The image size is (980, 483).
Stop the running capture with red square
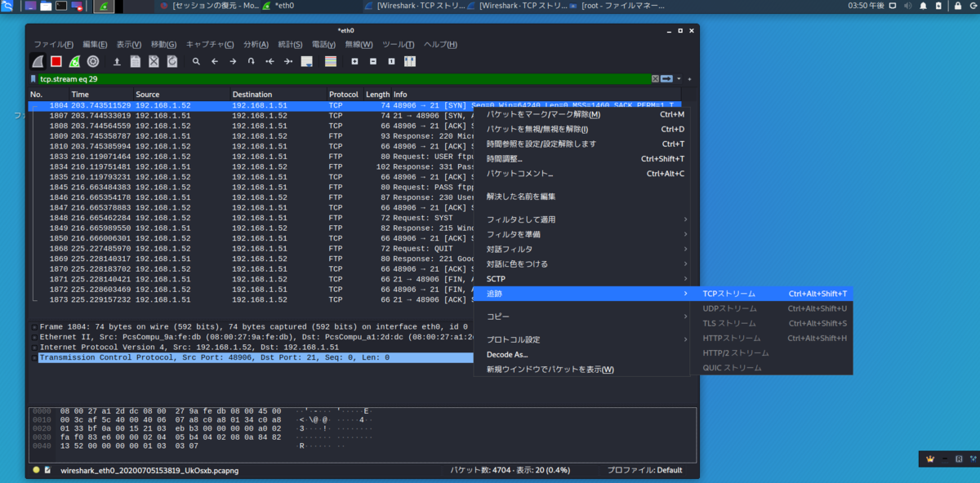[x=56, y=61]
